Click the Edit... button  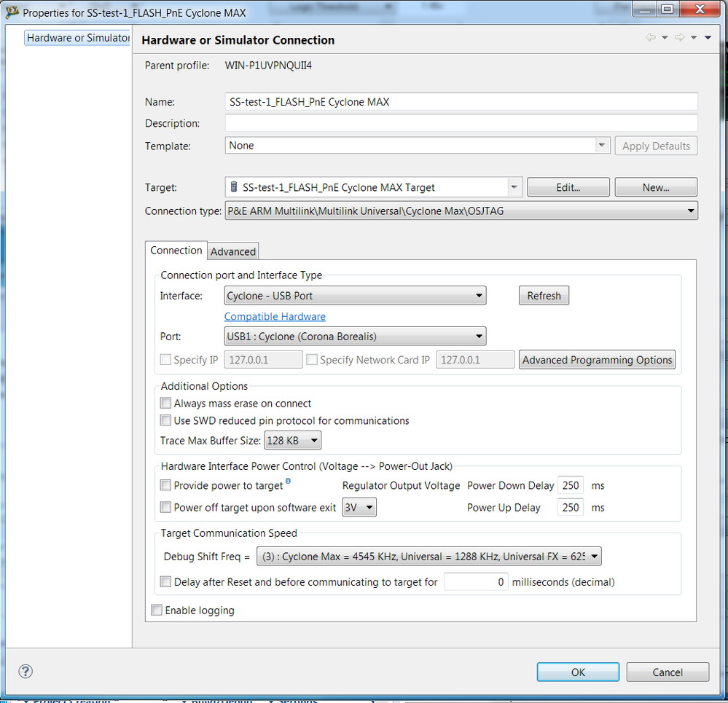click(x=568, y=187)
